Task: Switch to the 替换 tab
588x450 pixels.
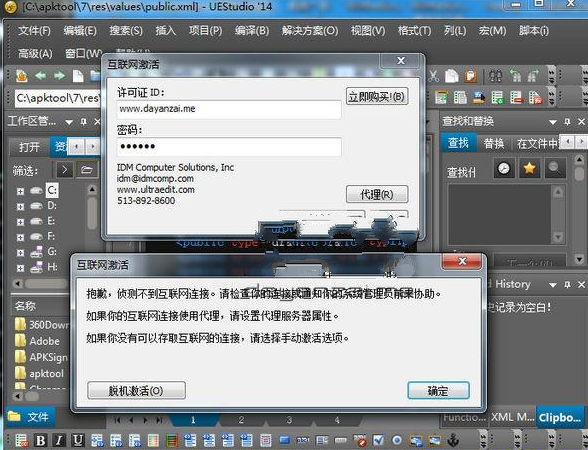Action: (x=494, y=144)
